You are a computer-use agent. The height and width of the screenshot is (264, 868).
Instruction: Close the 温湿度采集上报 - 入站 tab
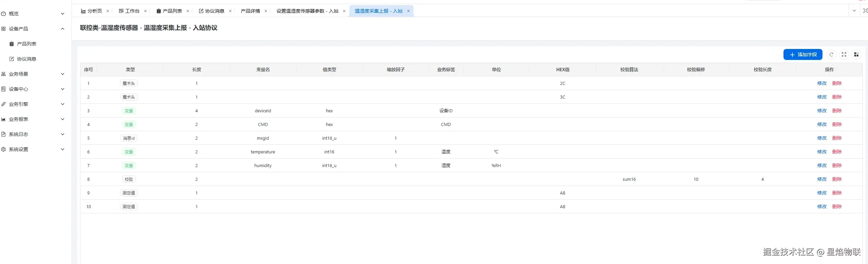pyautogui.click(x=409, y=11)
